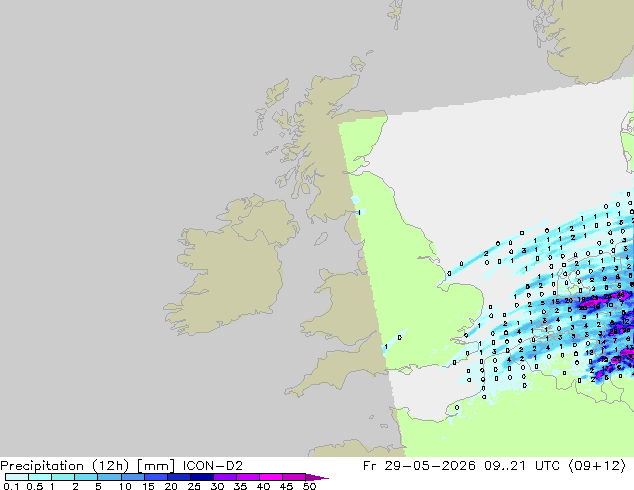Image resolution: width=634 pixels, height=490 pixels.
Task: Click the "0.5" legend value
Action: pos(35,486)
